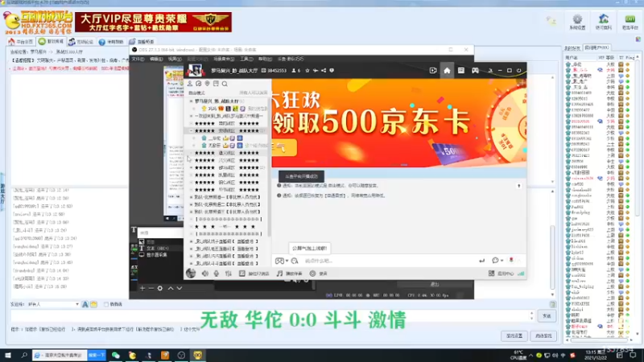Click the user icon above channel tree

pos(190,84)
